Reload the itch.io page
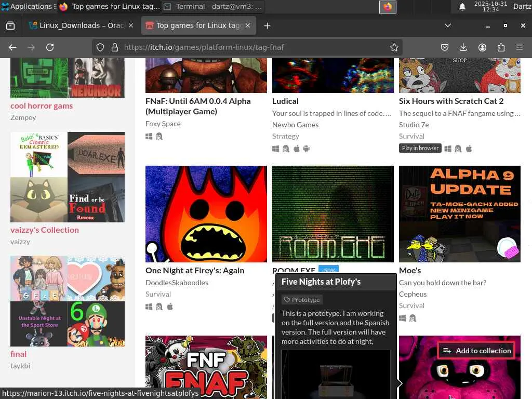The height and width of the screenshot is (399, 532). point(50,47)
